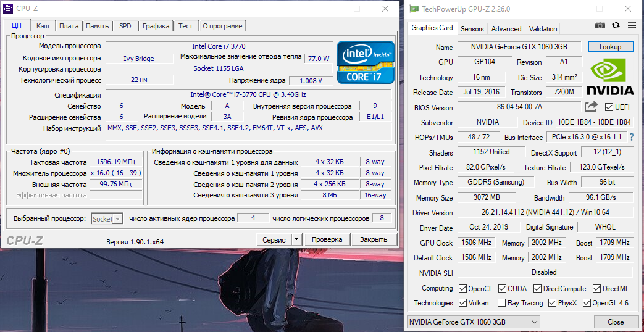Toggle the PhysX checkbox

[553, 303]
